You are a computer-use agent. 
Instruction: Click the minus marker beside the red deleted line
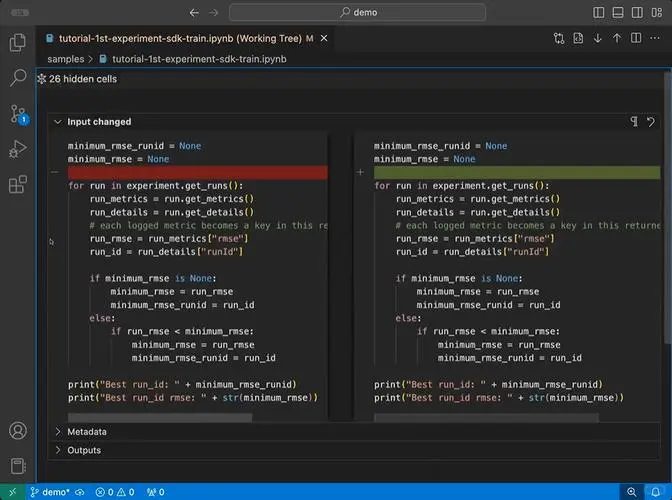pyautogui.click(x=54, y=172)
